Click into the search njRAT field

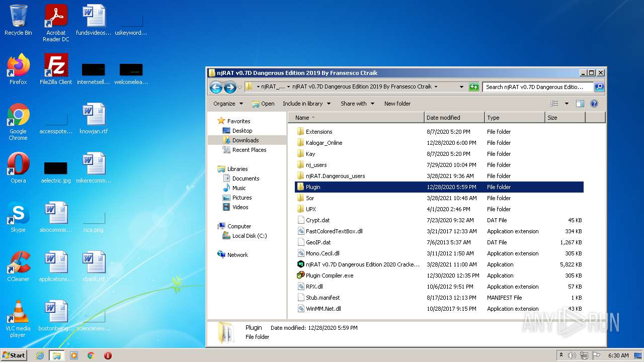pyautogui.click(x=538, y=87)
